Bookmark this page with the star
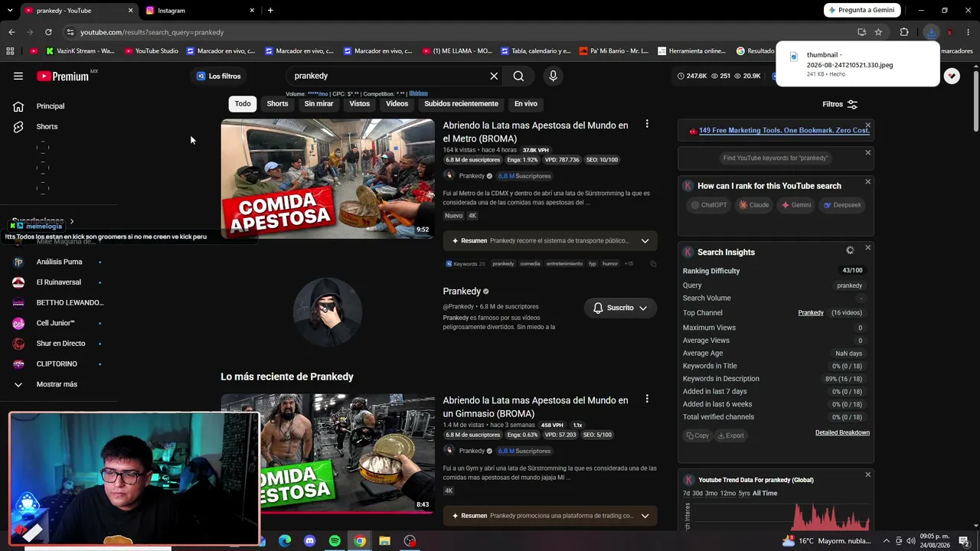980x551 pixels. (878, 32)
